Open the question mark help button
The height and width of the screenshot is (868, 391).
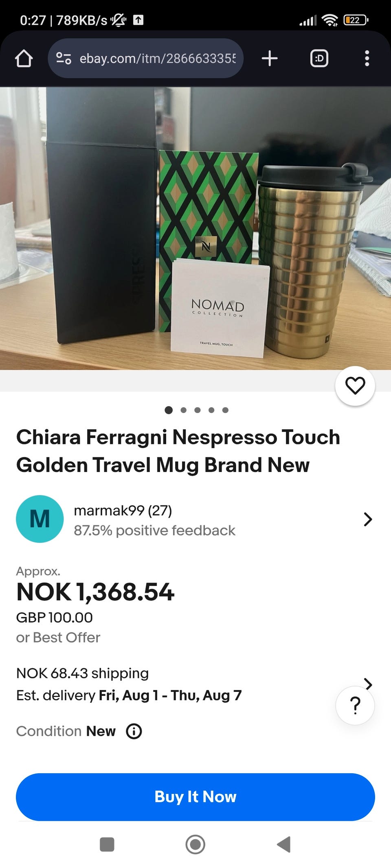pyautogui.click(x=355, y=705)
